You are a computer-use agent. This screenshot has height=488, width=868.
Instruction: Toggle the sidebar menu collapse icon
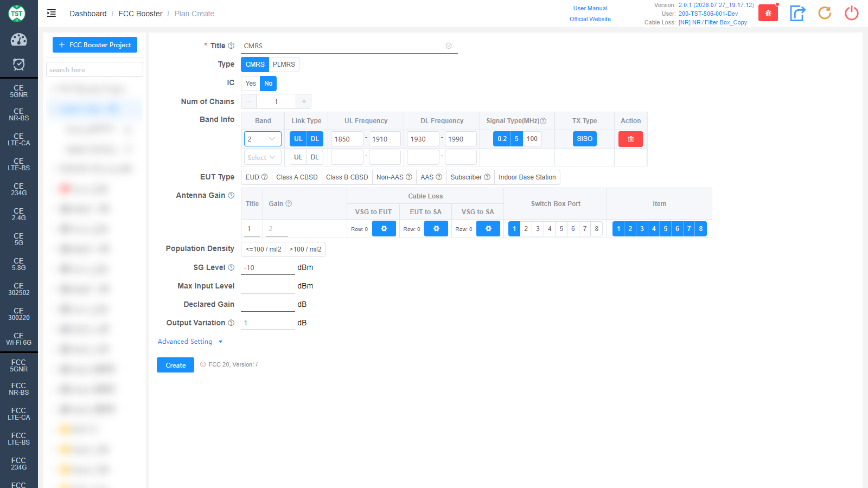pos(52,14)
